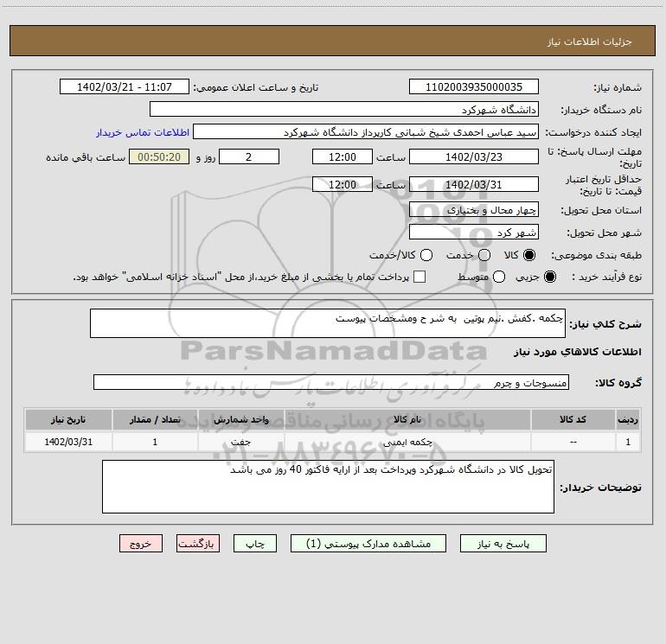The width and height of the screenshot is (666, 644).
Task: Click the گروه کالا field منسوجات و چرم
Action: [331, 382]
